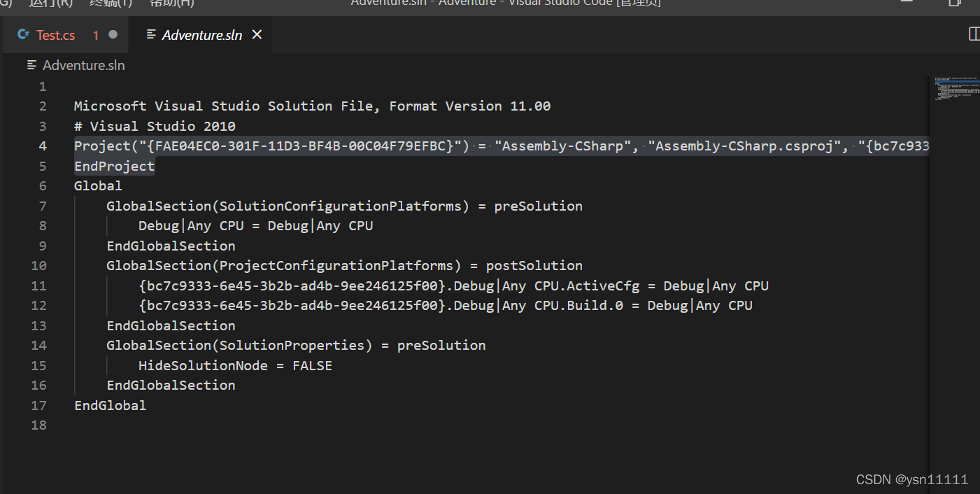Click "postSolution" on line 10
The height and width of the screenshot is (494, 980).
coord(534,266)
